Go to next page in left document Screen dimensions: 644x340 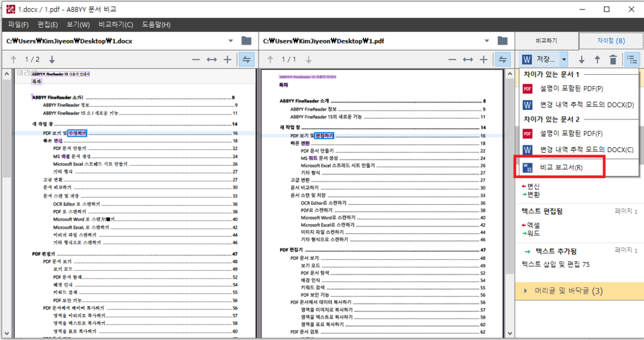click(x=52, y=59)
